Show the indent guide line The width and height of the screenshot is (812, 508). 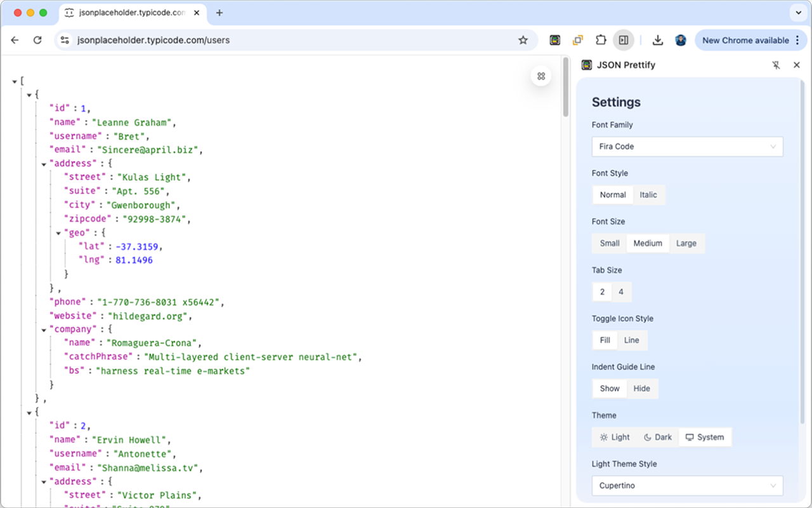coord(610,389)
